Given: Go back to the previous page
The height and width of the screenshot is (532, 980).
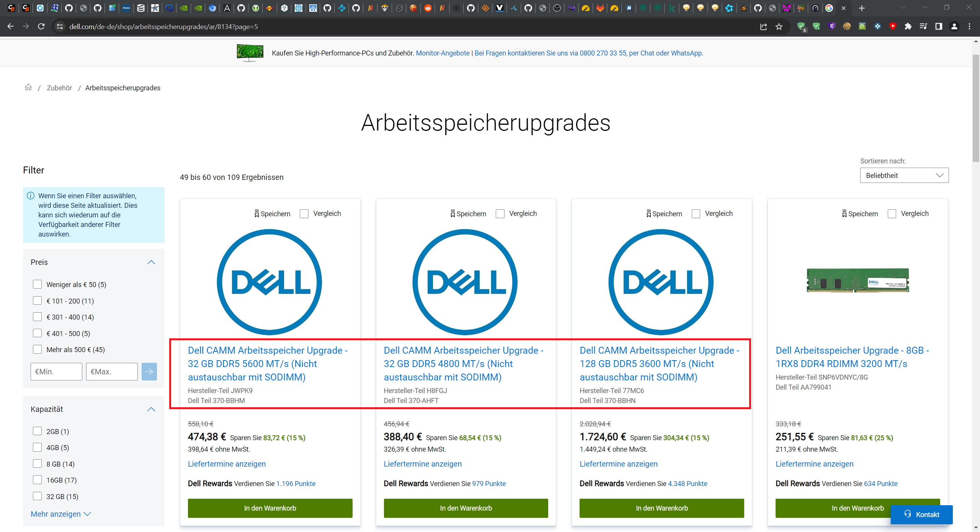Looking at the screenshot, I should click(10, 26).
